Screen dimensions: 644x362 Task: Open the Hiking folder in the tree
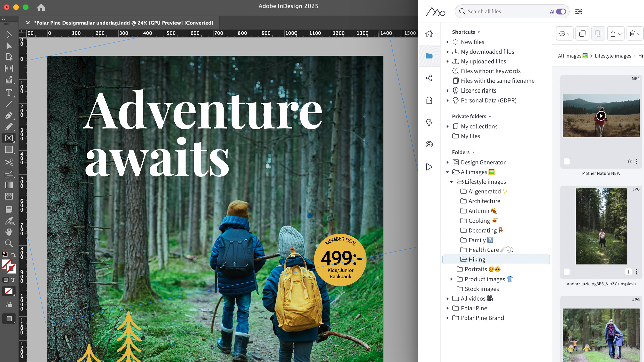point(477,259)
